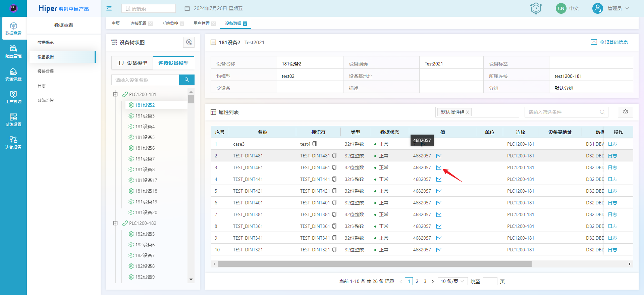
Task: Go to page 2
Action: click(x=417, y=281)
